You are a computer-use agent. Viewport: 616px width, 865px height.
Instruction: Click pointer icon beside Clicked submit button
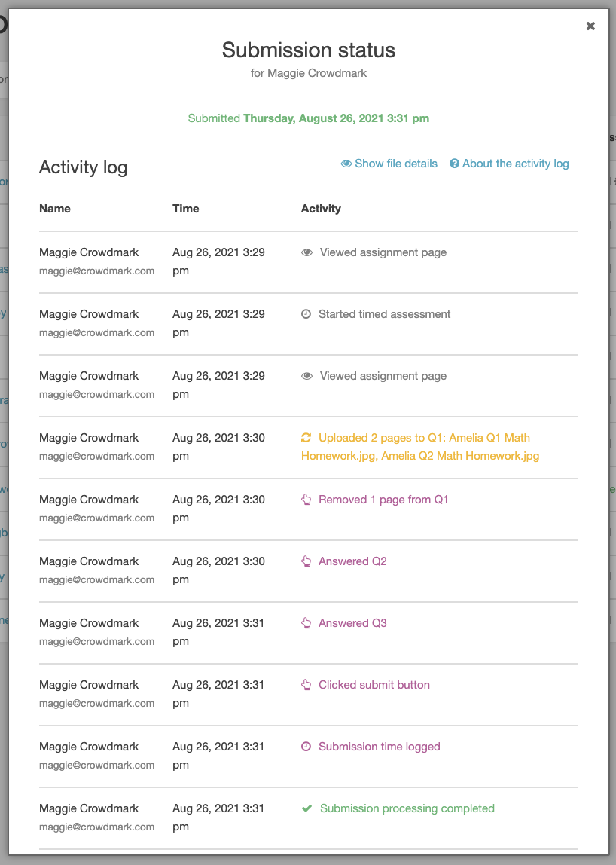pos(306,685)
